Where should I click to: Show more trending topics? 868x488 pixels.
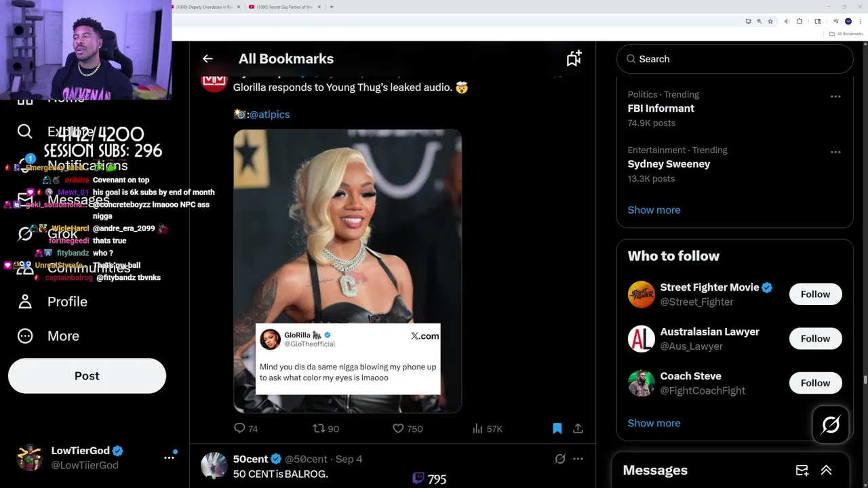pyautogui.click(x=654, y=210)
